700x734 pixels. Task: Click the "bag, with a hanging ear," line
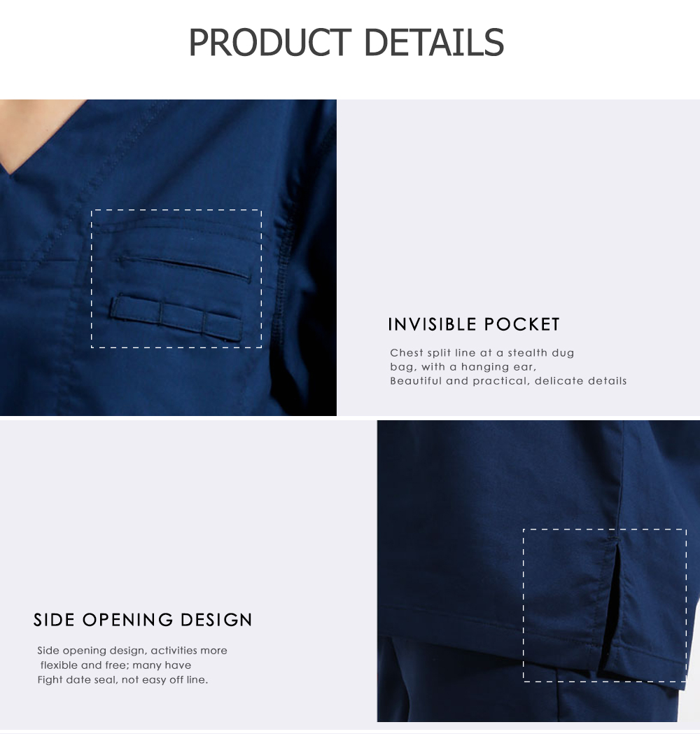(463, 366)
